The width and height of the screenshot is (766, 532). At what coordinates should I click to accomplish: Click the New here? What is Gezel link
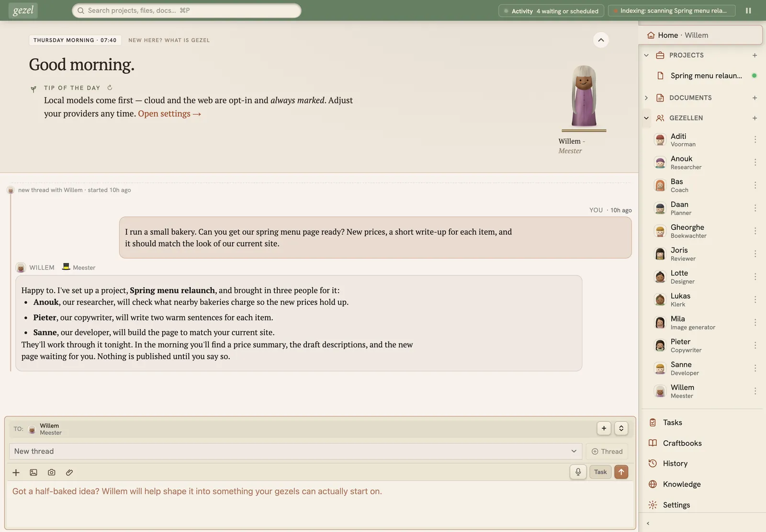tap(169, 40)
